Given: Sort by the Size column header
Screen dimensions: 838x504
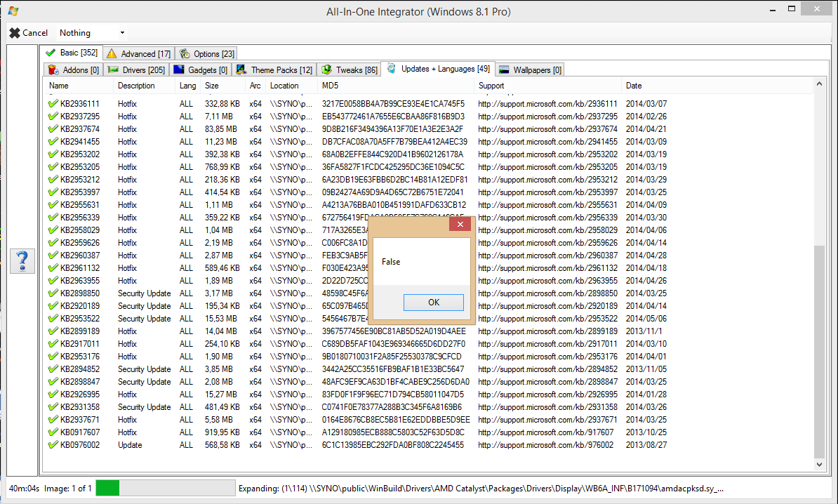Looking at the screenshot, I should pos(223,86).
